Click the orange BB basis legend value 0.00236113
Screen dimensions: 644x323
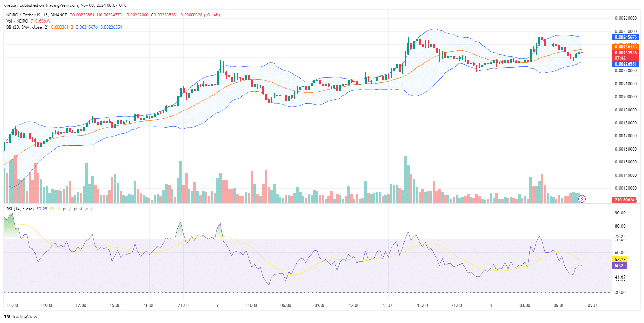pyautogui.click(x=62, y=27)
